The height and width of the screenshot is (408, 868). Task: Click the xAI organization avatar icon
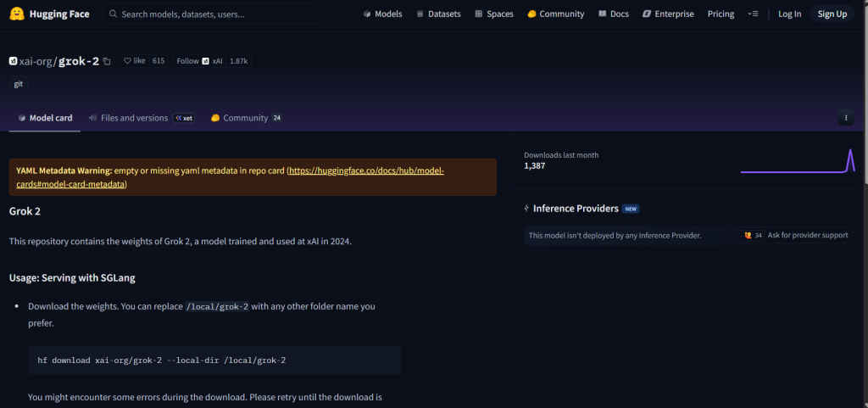tap(13, 61)
